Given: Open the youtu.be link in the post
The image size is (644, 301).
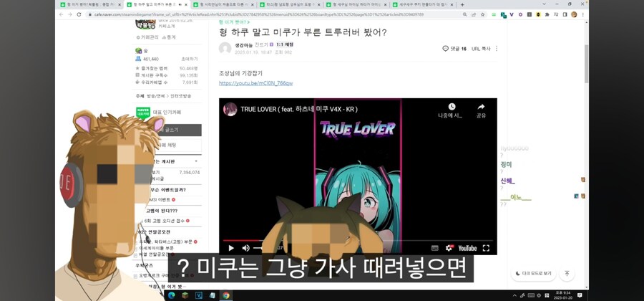Looking at the screenshot, I should coord(256,83).
